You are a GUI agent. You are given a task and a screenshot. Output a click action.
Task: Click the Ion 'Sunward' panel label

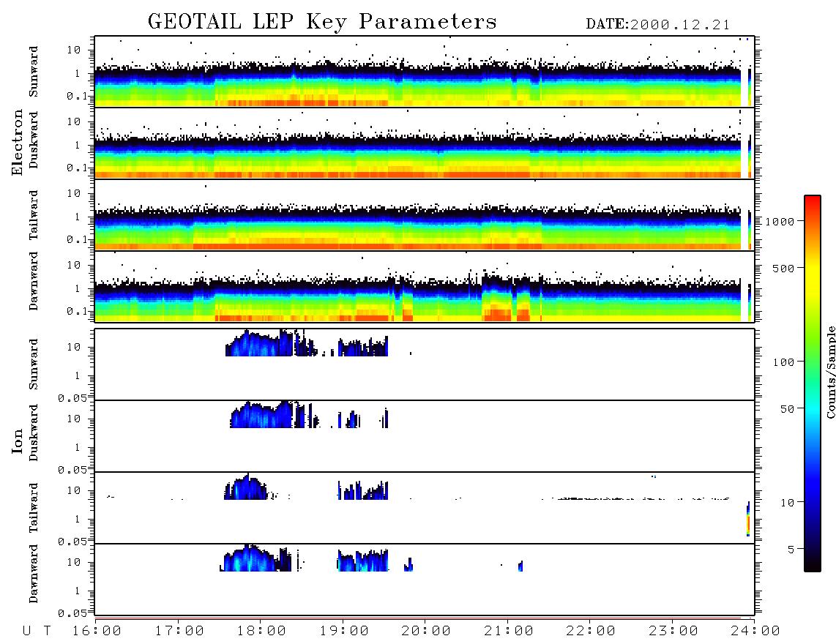click(x=34, y=364)
